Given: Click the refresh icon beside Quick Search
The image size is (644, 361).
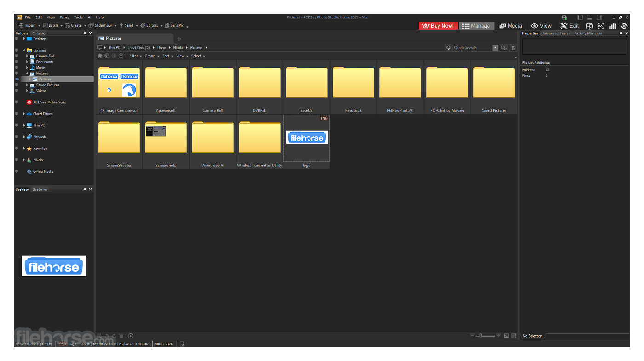Looking at the screenshot, I should [448, 48].
